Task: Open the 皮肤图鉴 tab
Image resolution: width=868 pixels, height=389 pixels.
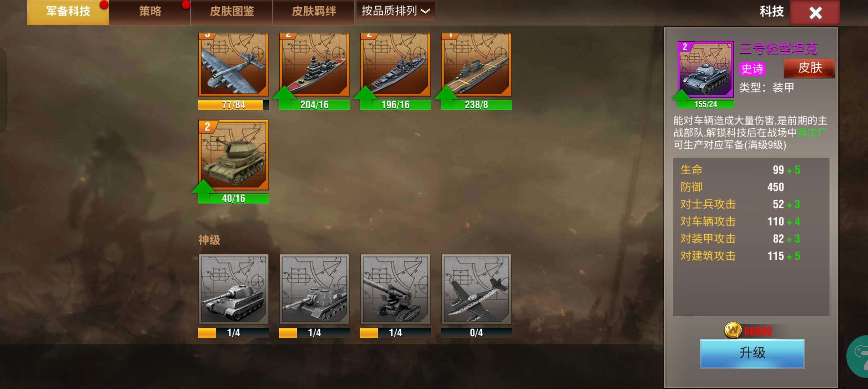Action: (232, 12)
